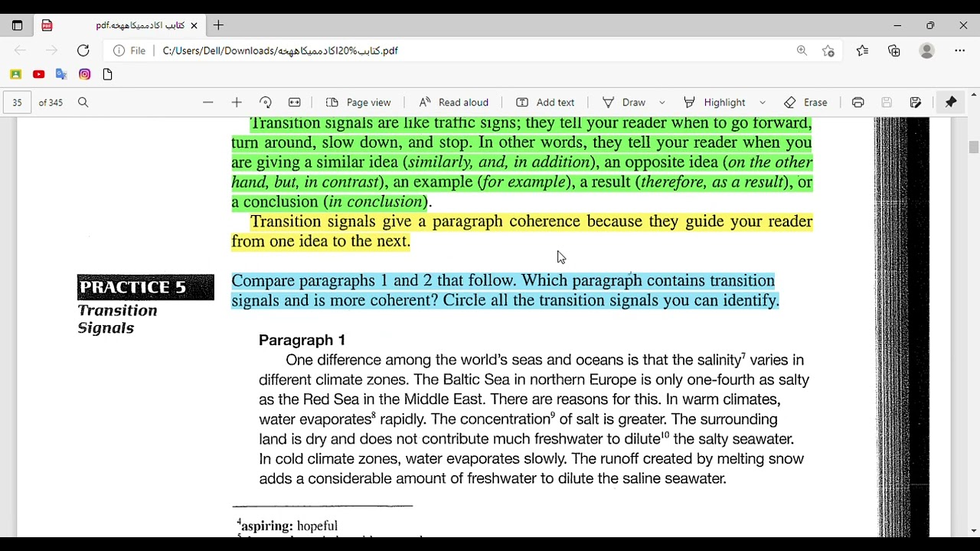The image size is (980, 551).
Task: Open Collections panel
Action: tap(894, 51)
